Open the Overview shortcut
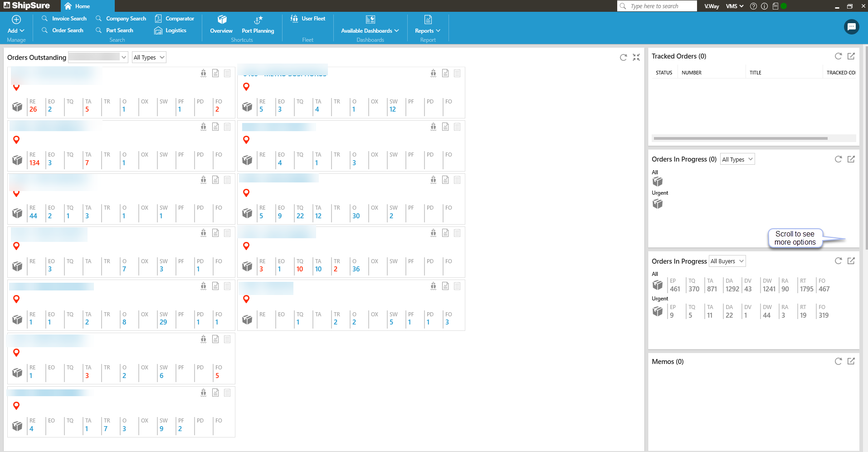Viewport: 868px width, 452px height. [221, 25]
